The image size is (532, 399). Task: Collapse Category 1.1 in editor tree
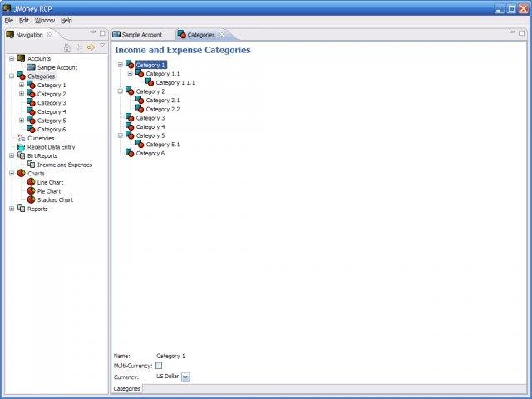click(x=130, y=73)
